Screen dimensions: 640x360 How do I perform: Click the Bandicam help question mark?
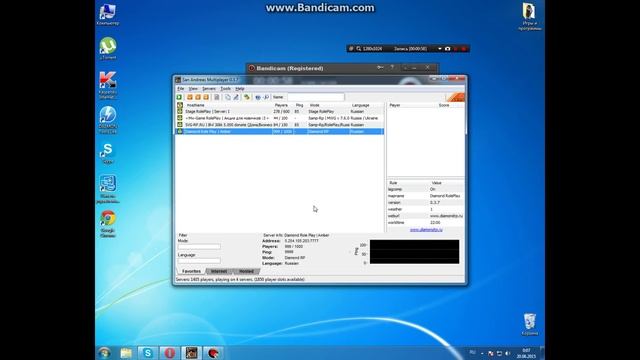coord(392,67)
